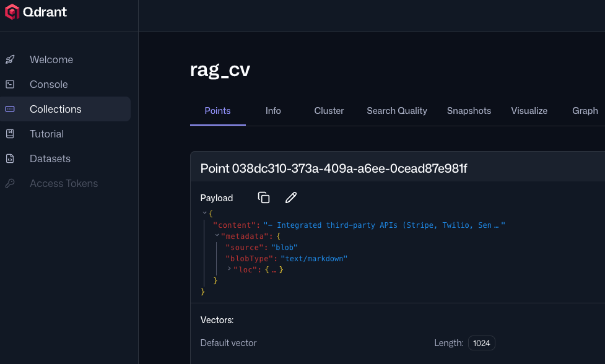Click the Welcome rocket icon
The height and width of the screenshot is (364, 605).
(x=10, y=59)
